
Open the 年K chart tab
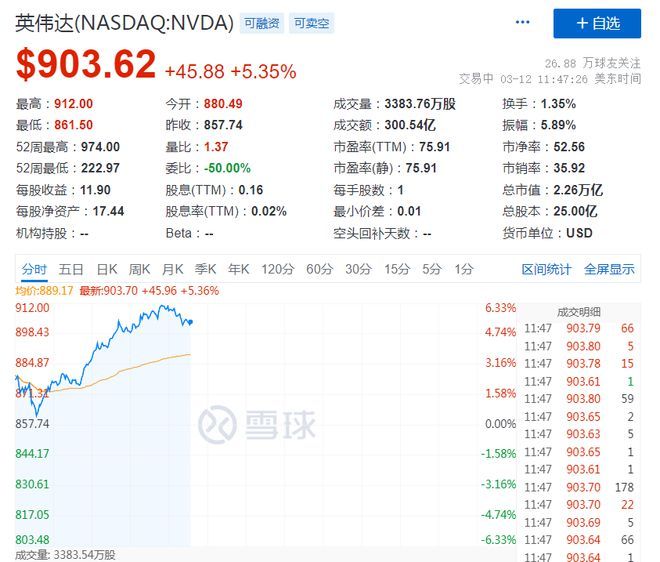(x=239, y=269)
